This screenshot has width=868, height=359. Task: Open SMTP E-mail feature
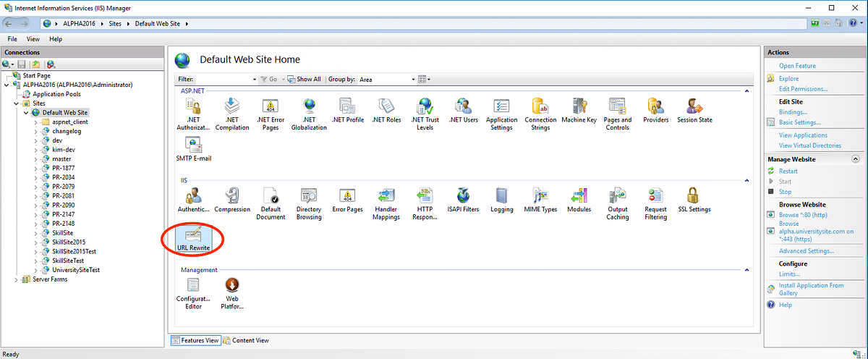coord(193,148)
